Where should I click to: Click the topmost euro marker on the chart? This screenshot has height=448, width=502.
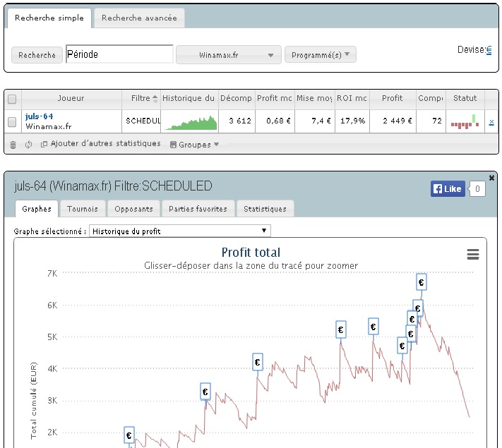click(x=422, y=282)
